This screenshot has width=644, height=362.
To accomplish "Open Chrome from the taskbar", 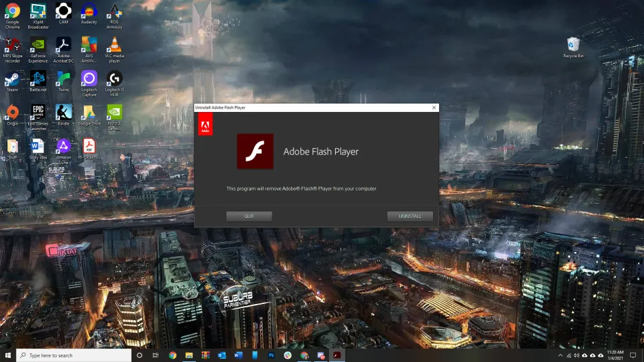I will (172, 355).
